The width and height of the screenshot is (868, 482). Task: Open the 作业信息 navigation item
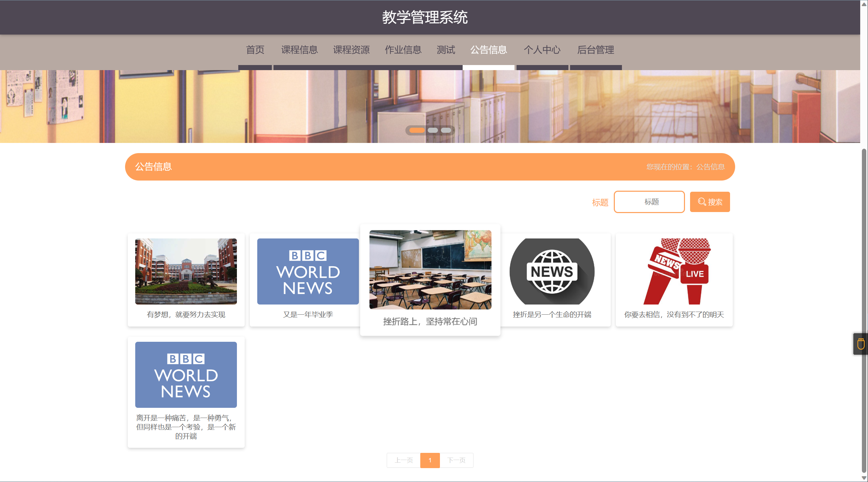(403, 50)
